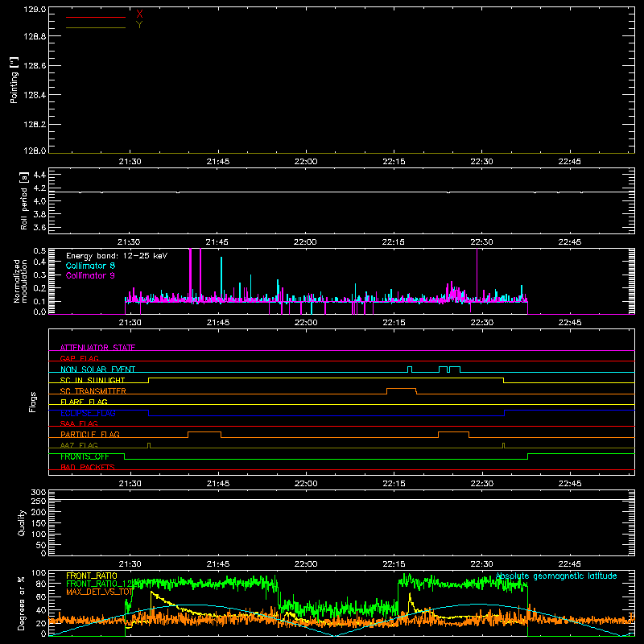Click the SC_TRANSMITTER raised pulse near 22:15
Viewport: 644px width, 644px height.
(x=401, y=390)
